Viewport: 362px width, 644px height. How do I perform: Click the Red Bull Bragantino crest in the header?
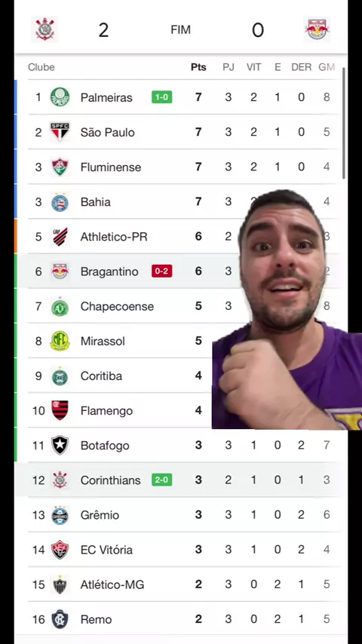(x=317, y=29)
